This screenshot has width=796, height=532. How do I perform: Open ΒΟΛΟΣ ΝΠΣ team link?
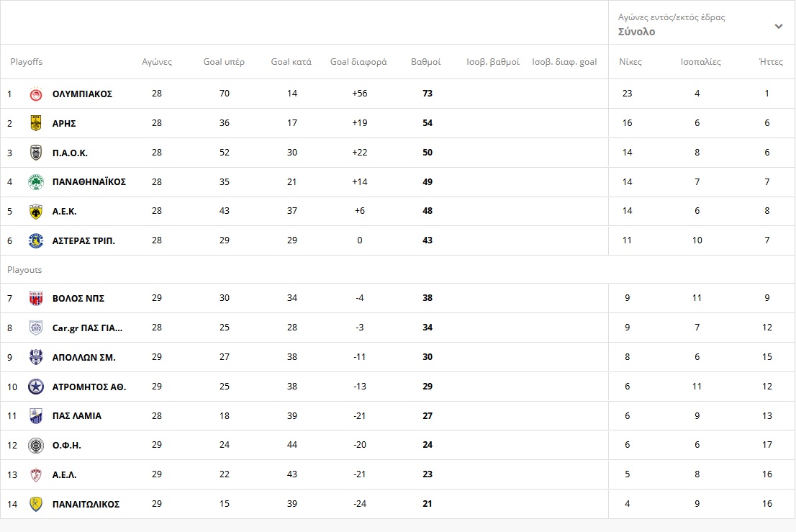coord(78,299)
